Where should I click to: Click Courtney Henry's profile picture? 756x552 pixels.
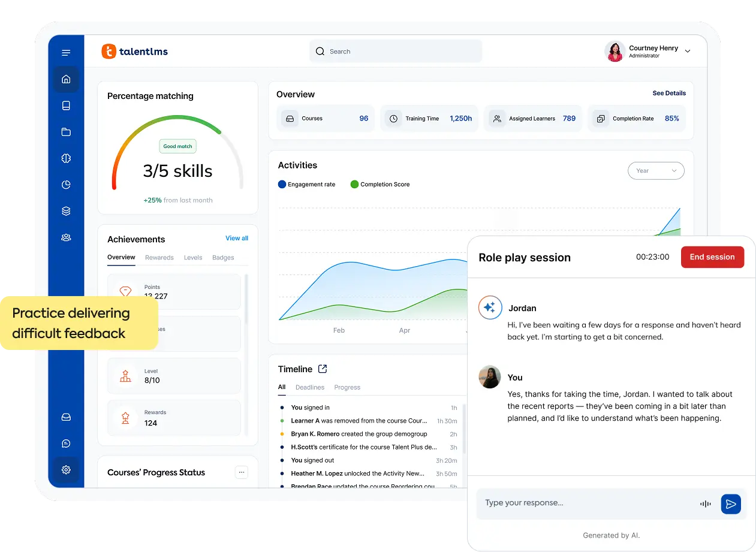[x=615, y=52]
